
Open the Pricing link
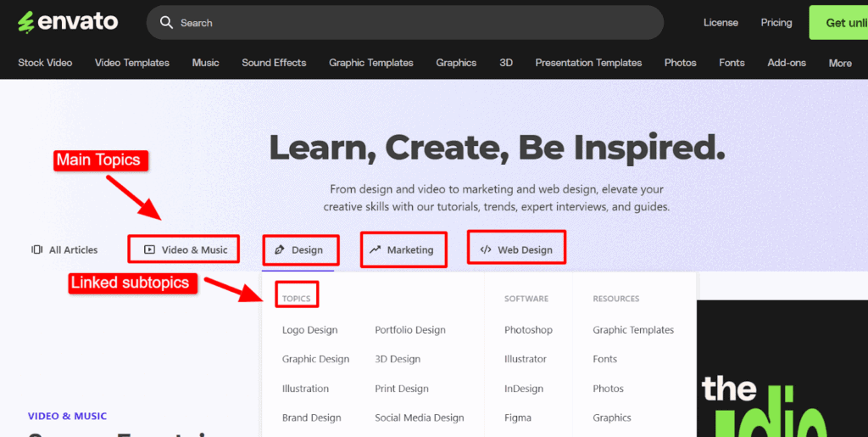pyautogui.click(x=776, y=23)
